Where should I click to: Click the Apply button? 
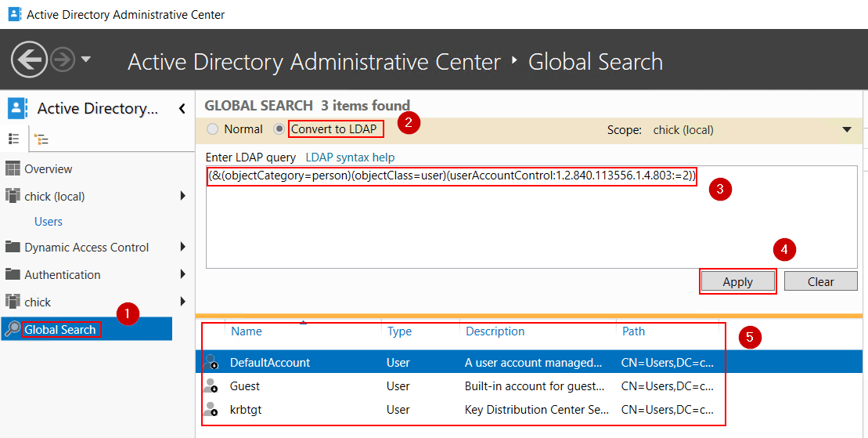click(x=737, y=281)
